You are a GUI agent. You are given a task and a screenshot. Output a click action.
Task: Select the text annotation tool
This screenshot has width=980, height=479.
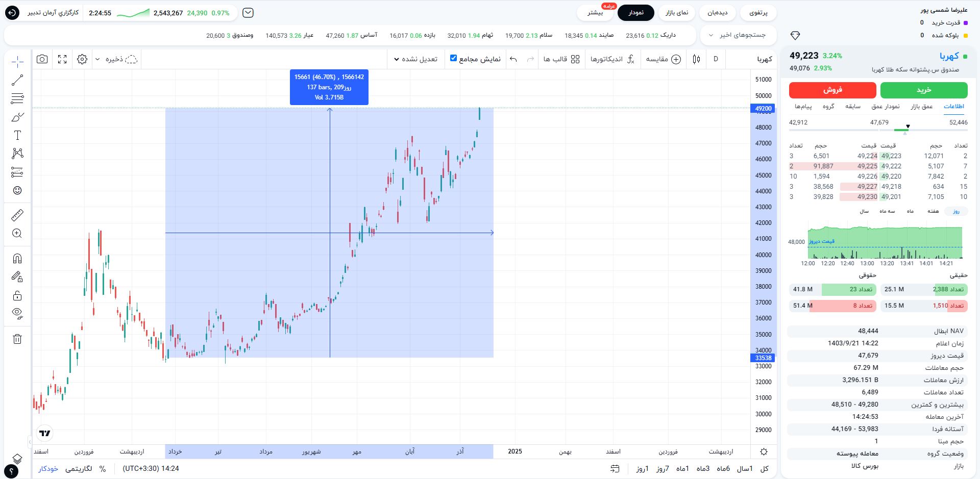17,135
